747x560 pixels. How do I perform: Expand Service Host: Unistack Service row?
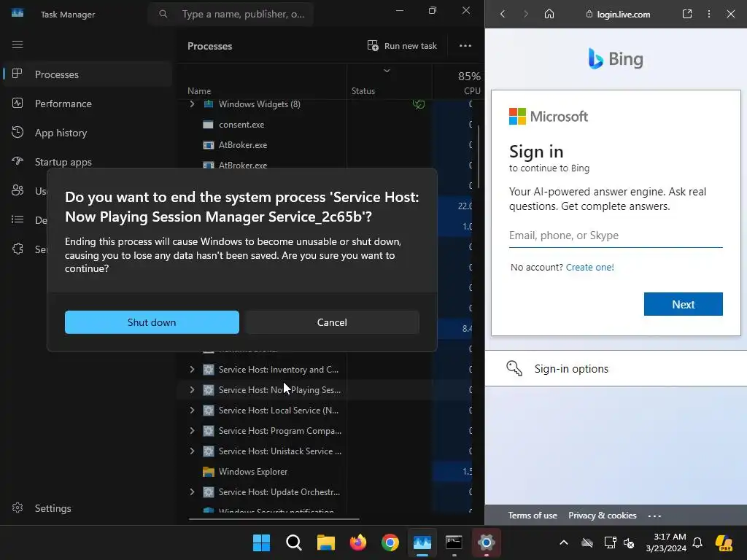[192, 451]
